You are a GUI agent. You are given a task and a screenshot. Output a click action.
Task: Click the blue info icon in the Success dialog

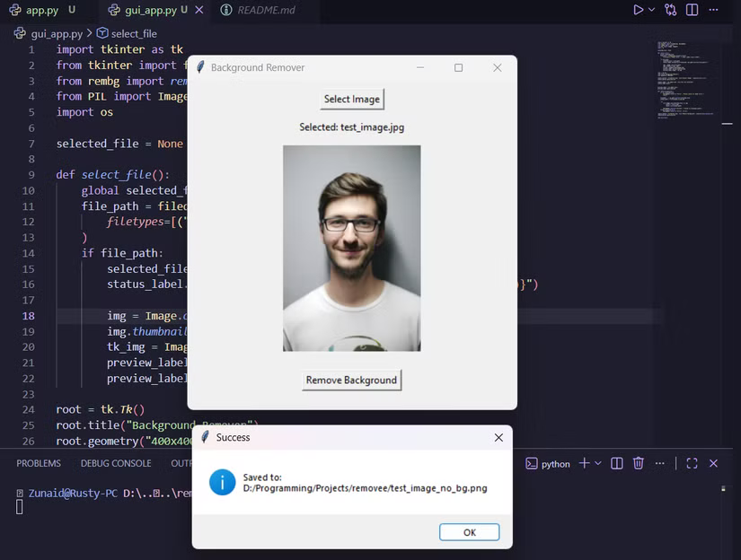click(x=222, y=482)
